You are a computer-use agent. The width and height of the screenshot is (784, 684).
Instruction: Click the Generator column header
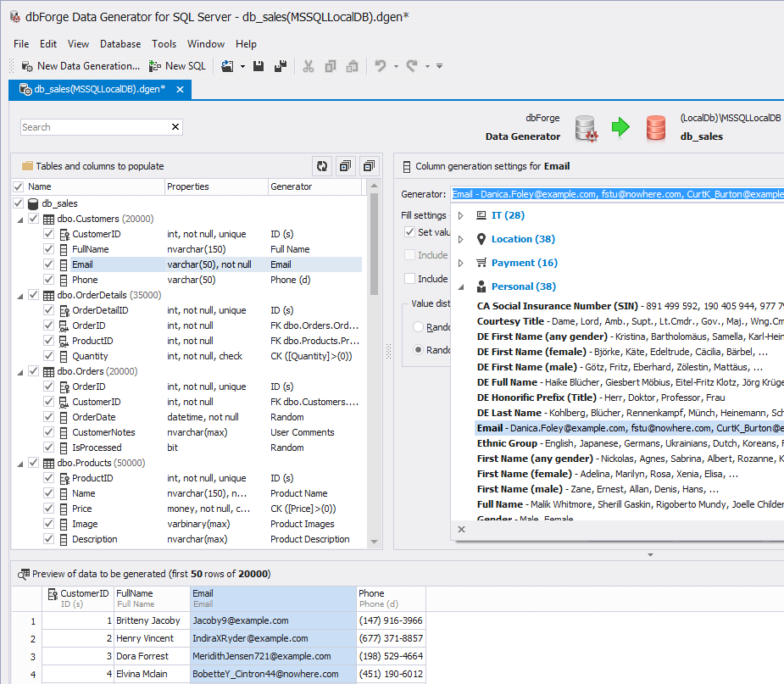pos(314,186)
